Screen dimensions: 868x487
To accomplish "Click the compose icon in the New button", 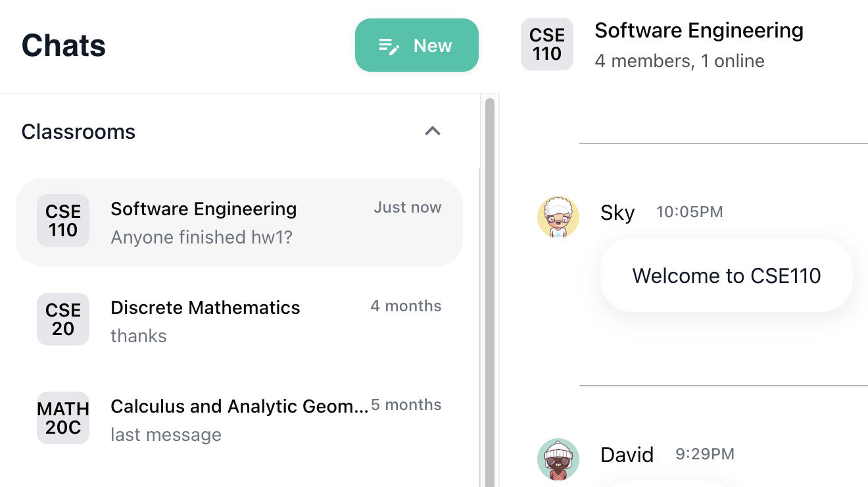I will [389, 46].
